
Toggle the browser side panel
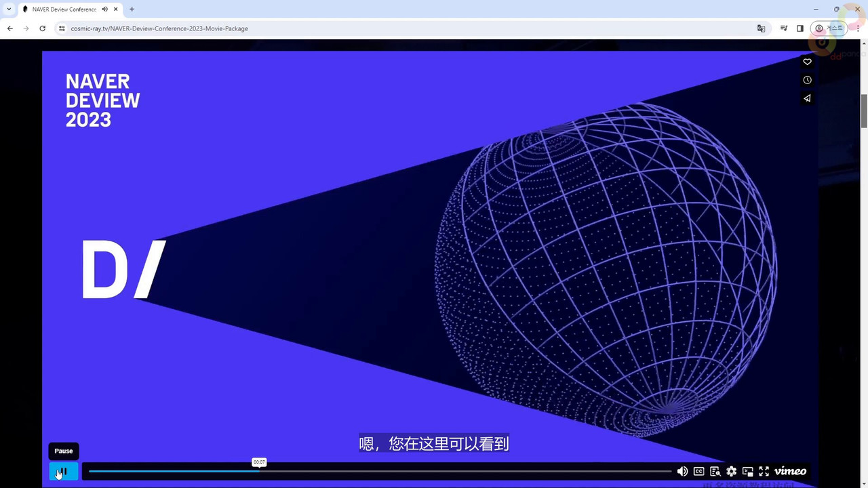coord(800,28)
